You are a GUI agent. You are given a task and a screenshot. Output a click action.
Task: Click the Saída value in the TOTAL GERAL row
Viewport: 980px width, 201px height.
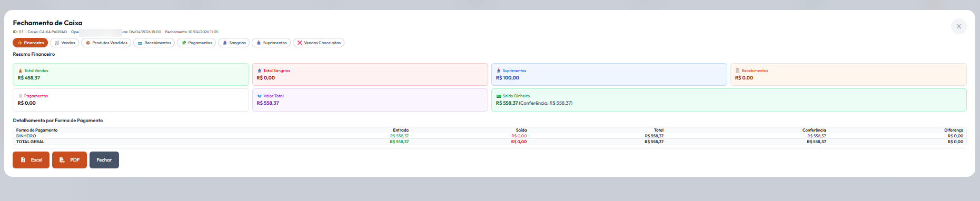point(519,142)
